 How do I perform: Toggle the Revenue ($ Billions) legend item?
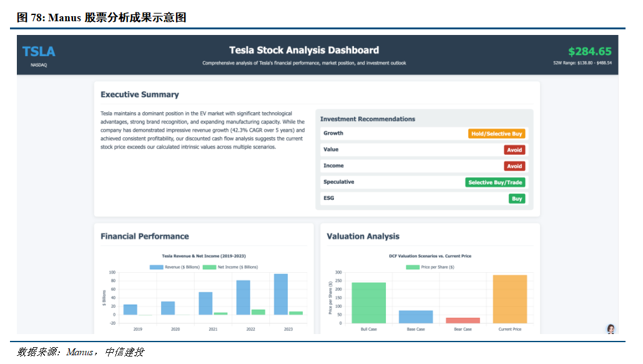tap(172, 267)
